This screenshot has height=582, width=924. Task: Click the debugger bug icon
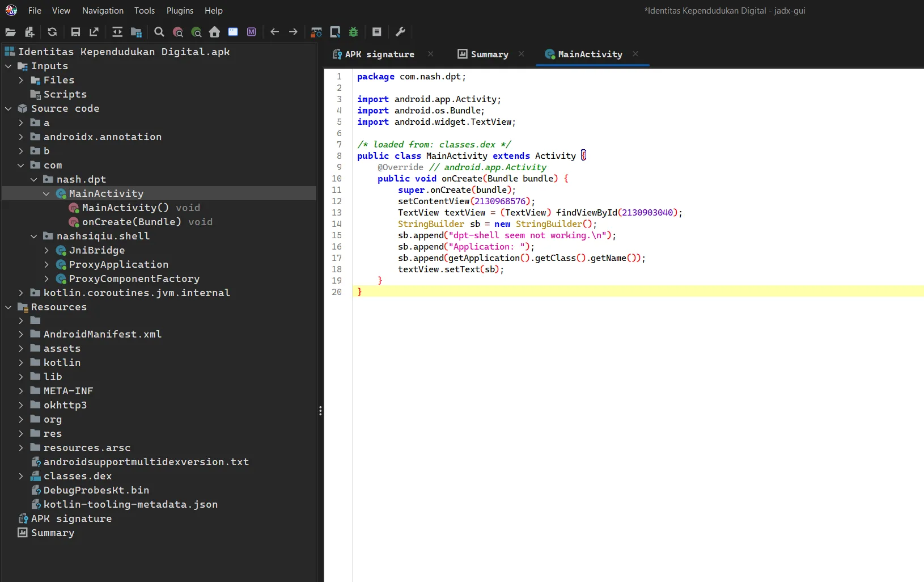pos(354,32)
